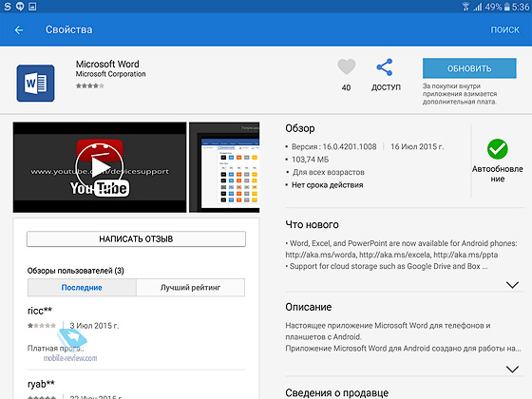Image resolution: width=532 pixels, height=399 pixels.
Task: Tap the Wi-Fi status icon
Action: coord(465,7)
